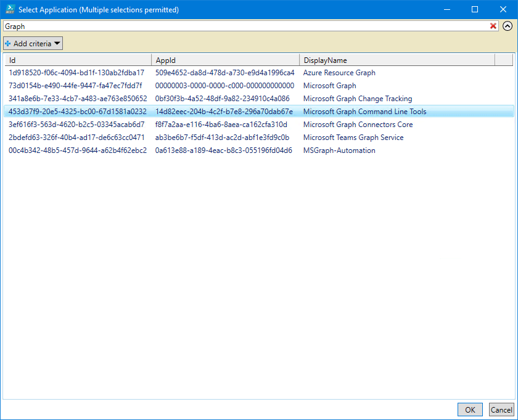Image resolution: width=518 pixels, height=420 pixels.
Task: Select the MSGraph-Automation row
Action: click(x=339, y=150)
